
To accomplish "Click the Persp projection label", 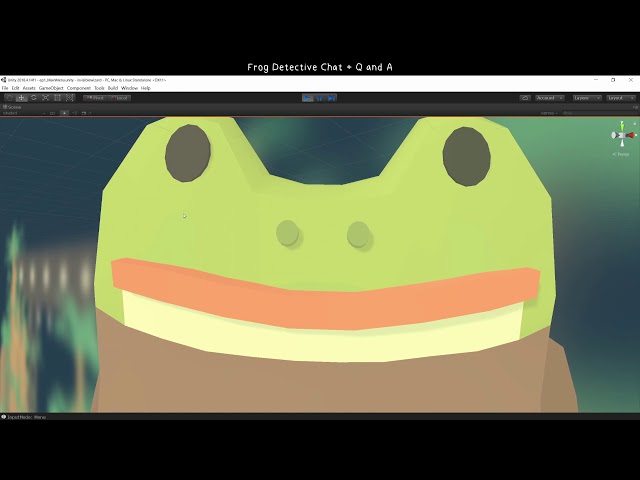I will pos(621,154).
